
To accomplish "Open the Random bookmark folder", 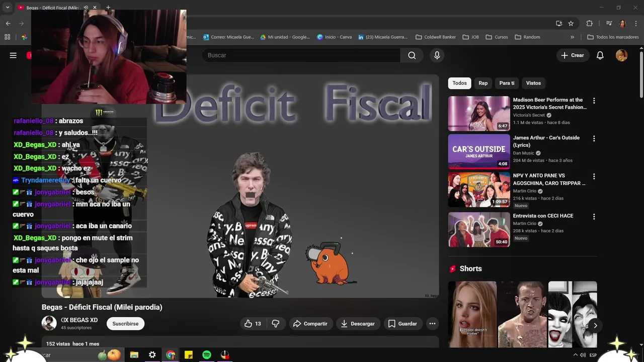I will (527, 37).
